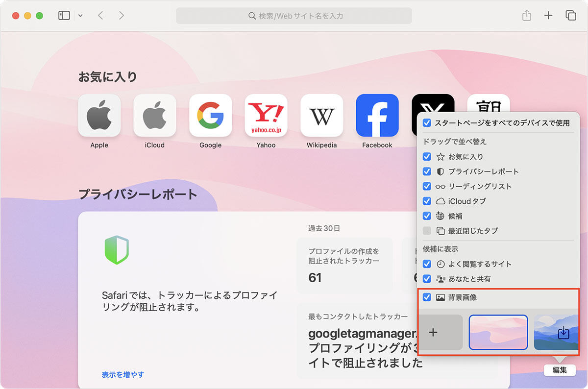The height and width of the screenshot is (389, 588).
Task: Uncheck the 候補 checkbox
Action: pyautogui.click(x=427, y=216)
